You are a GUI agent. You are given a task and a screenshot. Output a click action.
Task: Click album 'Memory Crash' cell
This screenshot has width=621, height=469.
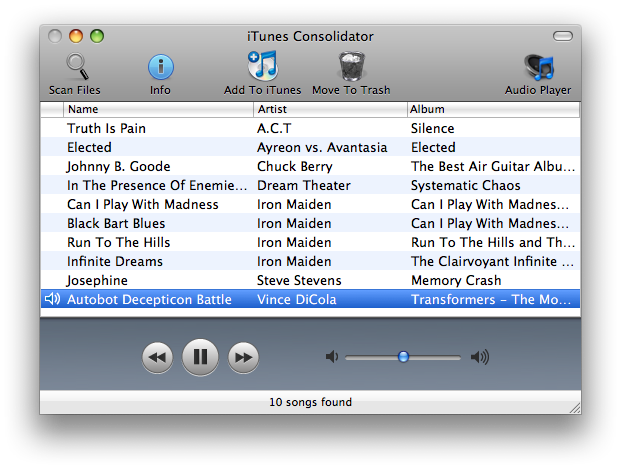point(456,280)
